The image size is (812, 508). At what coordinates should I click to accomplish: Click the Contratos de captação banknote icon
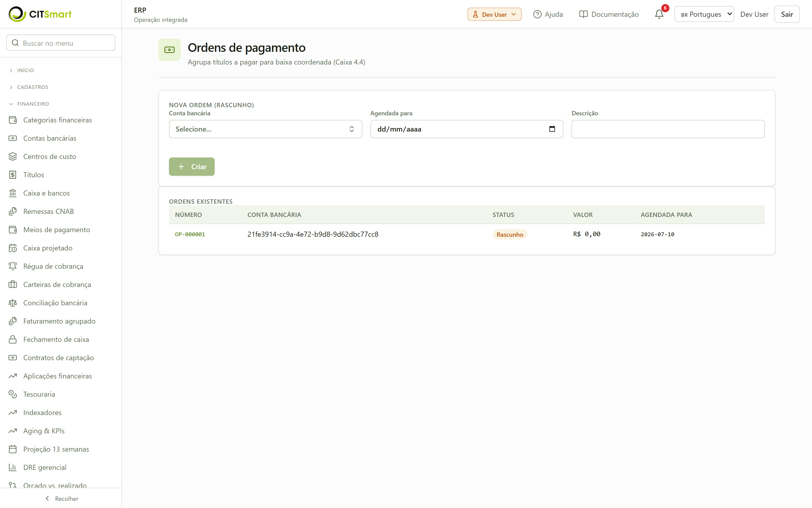tap(13, 358)
